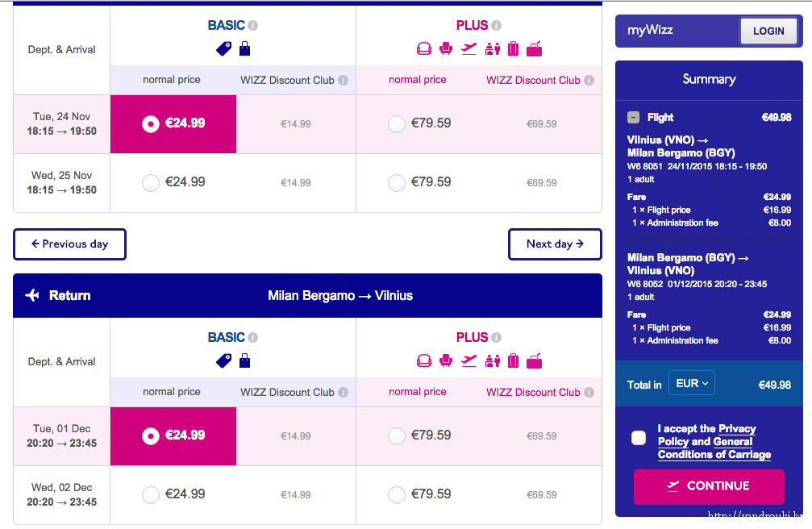Click the PLUS fare info icon in the outbound table

tap(497, 26)
